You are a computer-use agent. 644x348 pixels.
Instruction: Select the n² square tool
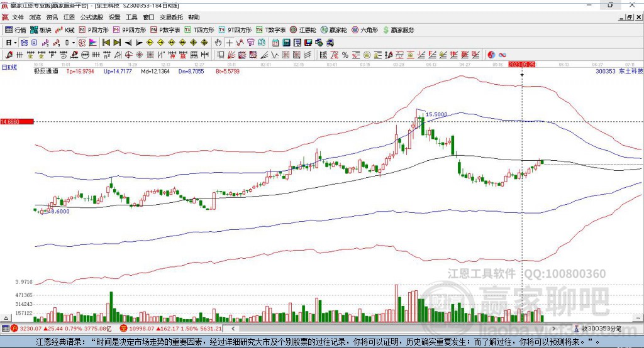(107, 55)
